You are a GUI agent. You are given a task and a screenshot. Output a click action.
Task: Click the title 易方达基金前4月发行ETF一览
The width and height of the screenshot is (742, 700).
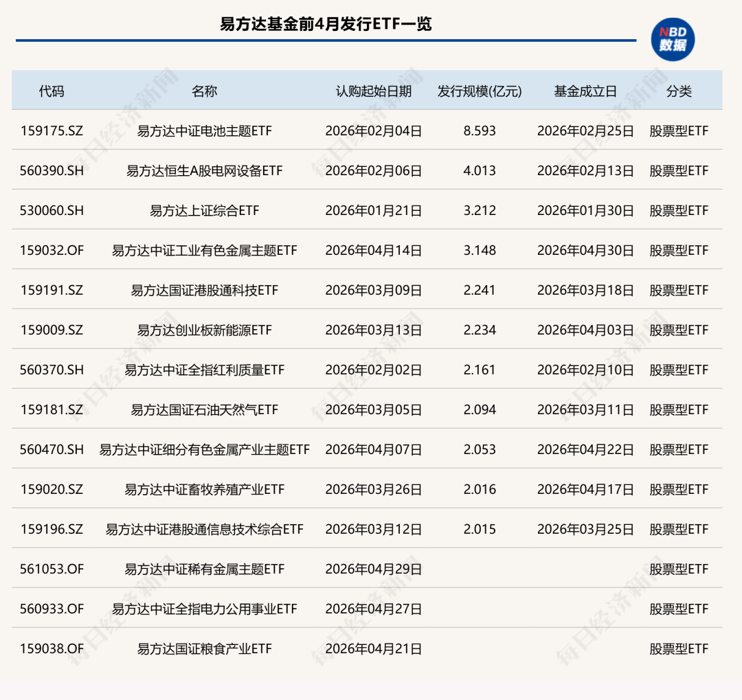click(x=326, y=23)
